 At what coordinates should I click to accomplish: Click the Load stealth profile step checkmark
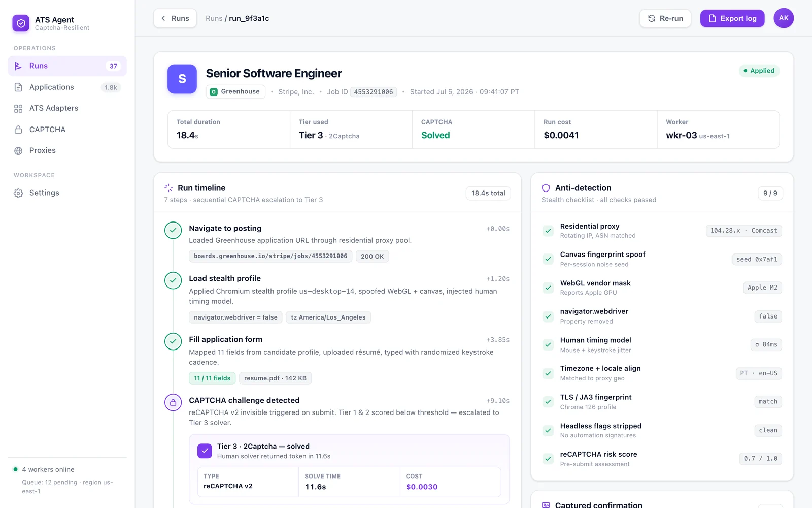point(173,280)
